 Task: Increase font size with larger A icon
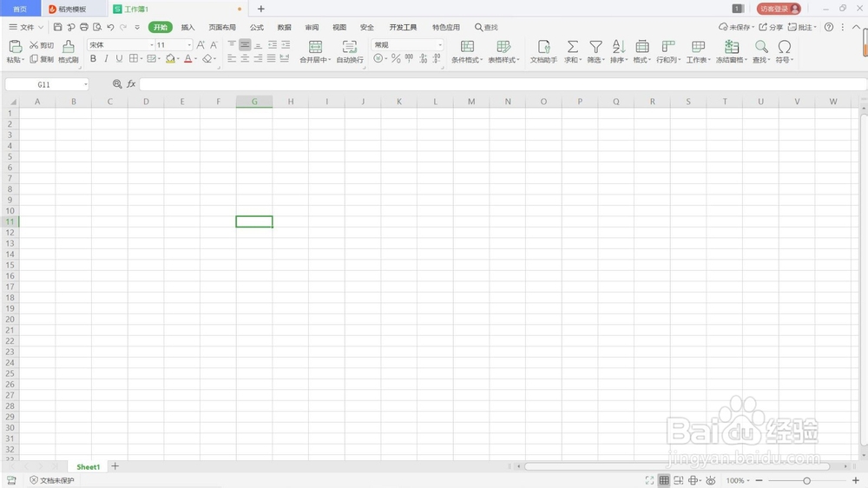pyautogui.click(x=201, y=45)
